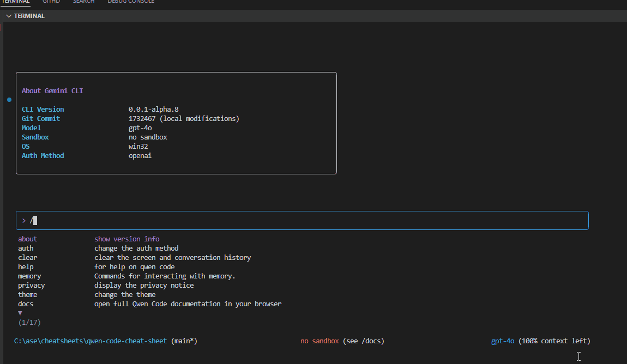Click the 'gpt-4o' model name in footer

(x=503, y=341)
